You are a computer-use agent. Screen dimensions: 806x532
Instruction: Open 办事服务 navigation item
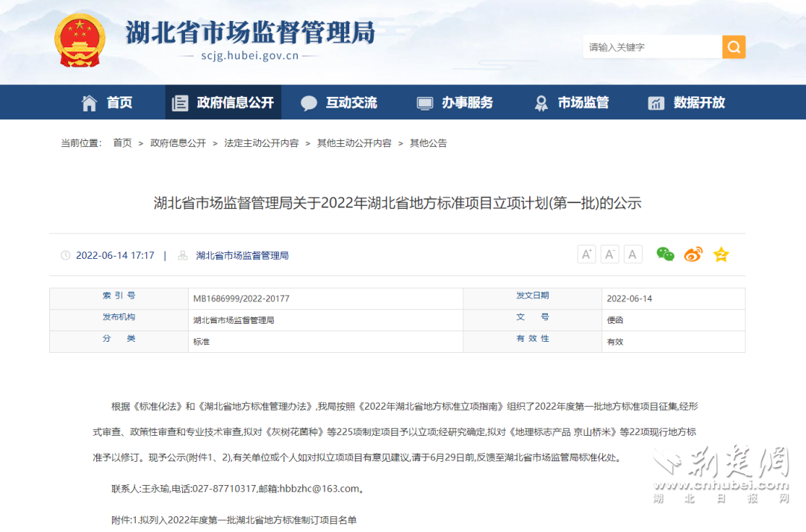(x=455, y=102)
